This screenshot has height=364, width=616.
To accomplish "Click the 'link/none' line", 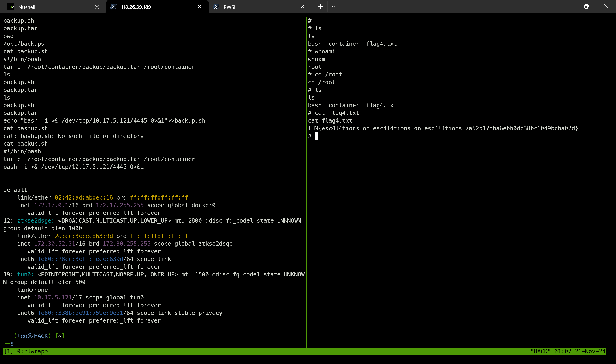I will (x=33, y=290).
